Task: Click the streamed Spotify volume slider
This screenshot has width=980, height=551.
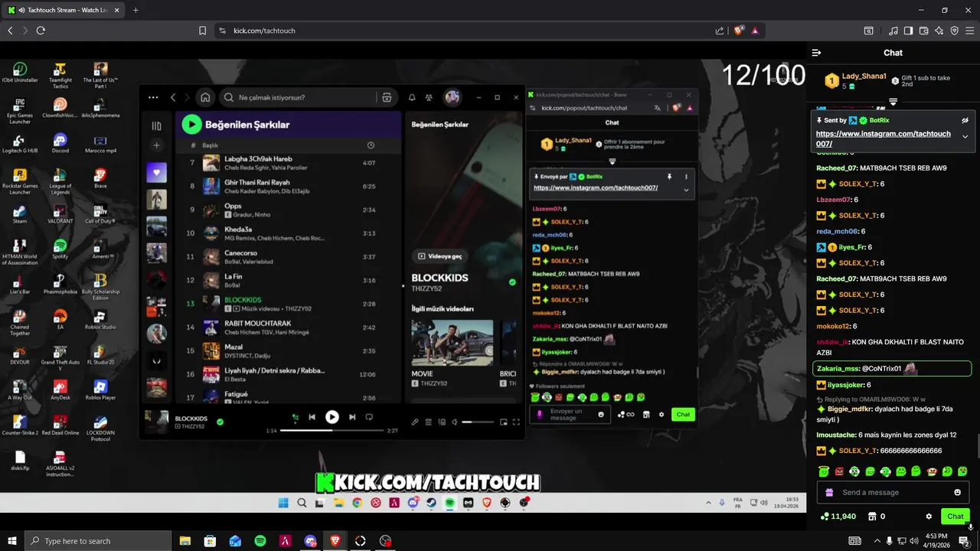Action: (478, 422)
